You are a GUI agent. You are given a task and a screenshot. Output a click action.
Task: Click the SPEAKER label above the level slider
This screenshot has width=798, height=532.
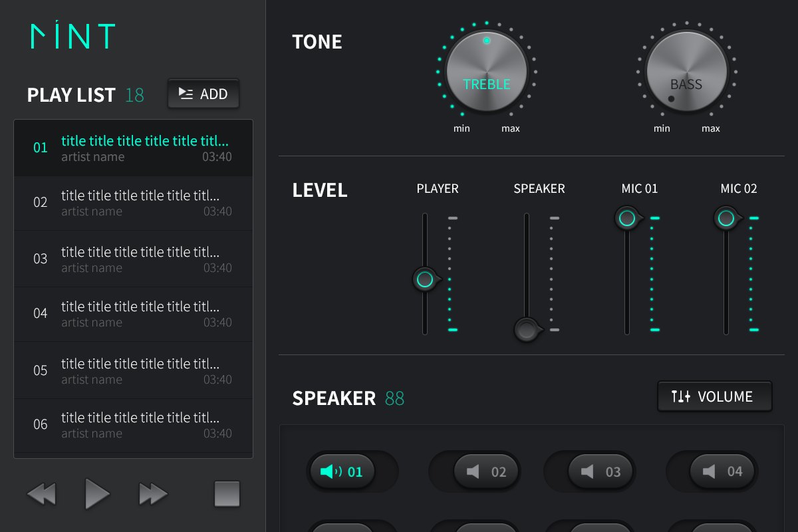pyautogui.click(x=539, y=189)
